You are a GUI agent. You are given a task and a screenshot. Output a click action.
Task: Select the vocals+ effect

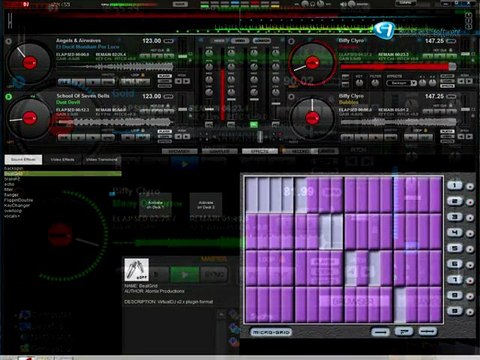12,216
